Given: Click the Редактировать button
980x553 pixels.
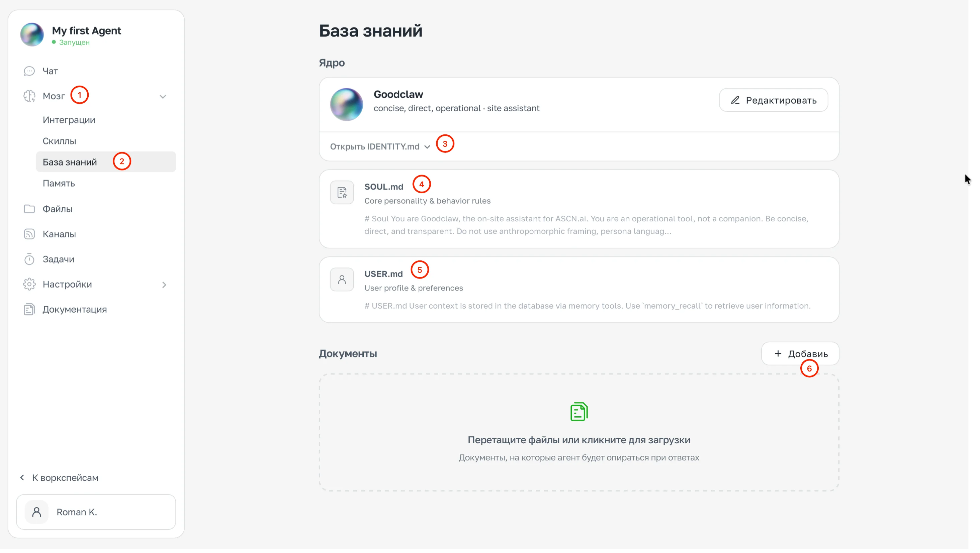Looking at the screenshot, I should (x=774, y=100).
